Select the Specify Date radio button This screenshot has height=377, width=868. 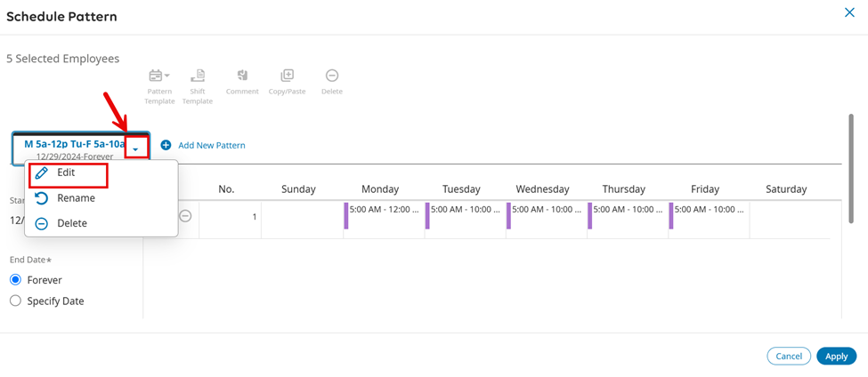point(15,301)
